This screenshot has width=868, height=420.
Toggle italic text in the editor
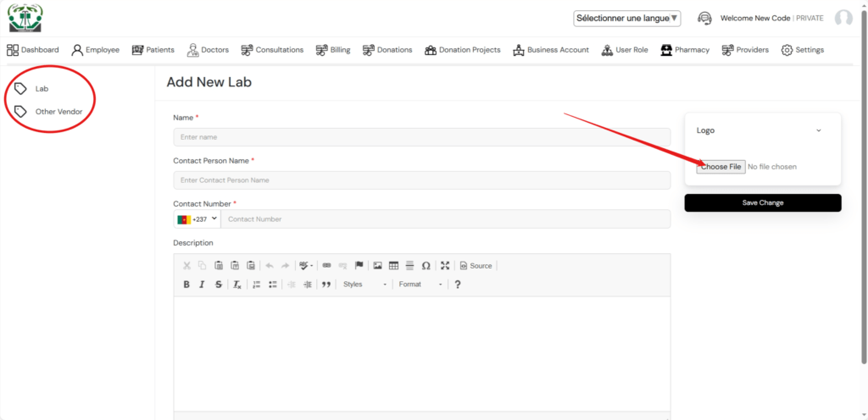202,285
